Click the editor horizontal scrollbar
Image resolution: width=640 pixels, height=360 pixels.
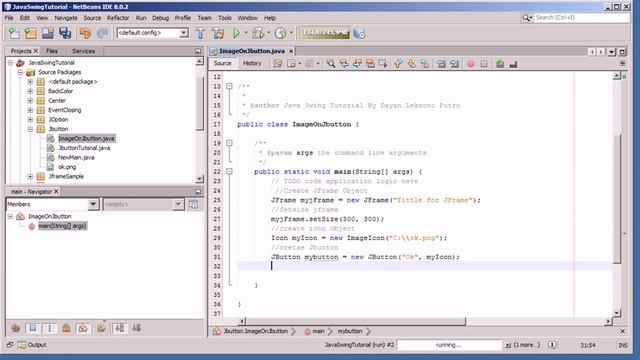(356, 322)
